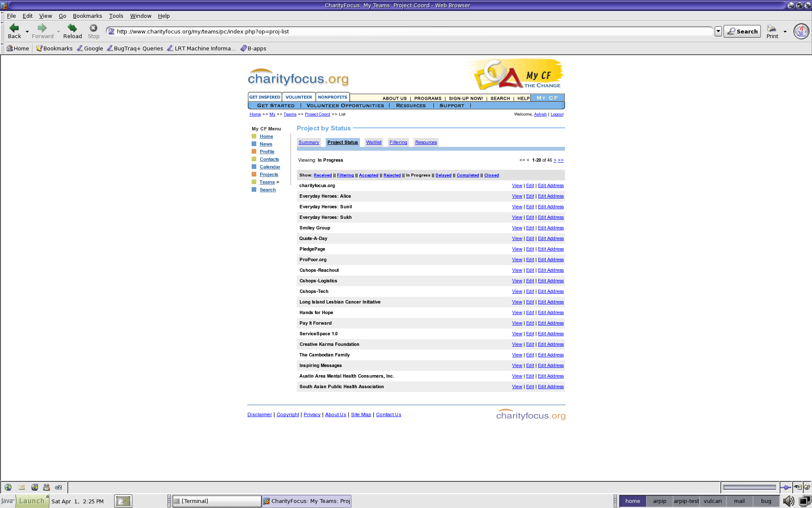Viewport: 812px width, 508px height.
Task: Open the Bookmarks folder in toolbar
Action: [x=54, y=48]
